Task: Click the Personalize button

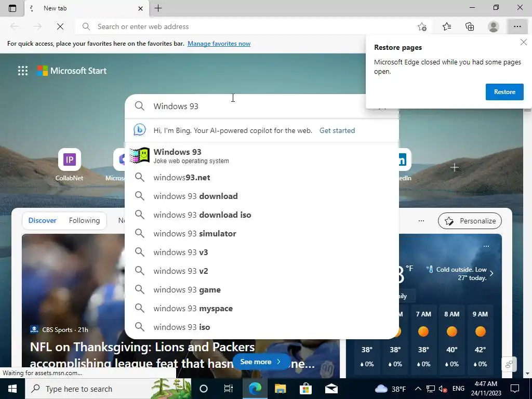Action: click(470, 221)
